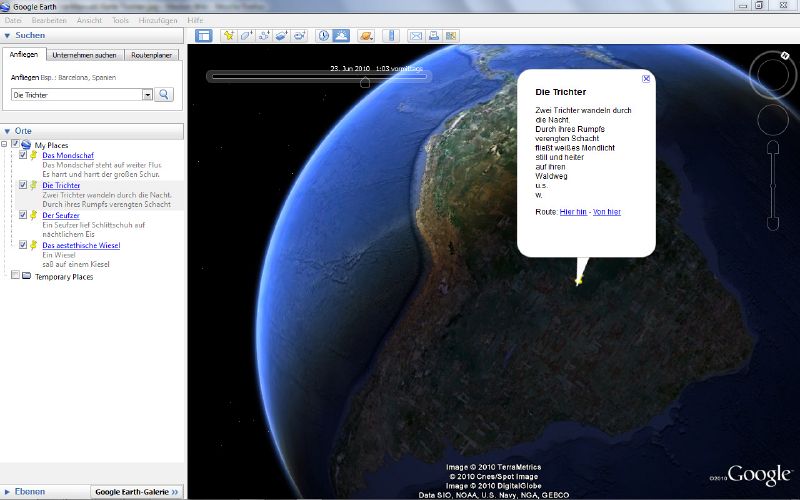Open the Die Trichter place link in list
Viewport: 800px width, 500px height.
[x=61, y=185]
